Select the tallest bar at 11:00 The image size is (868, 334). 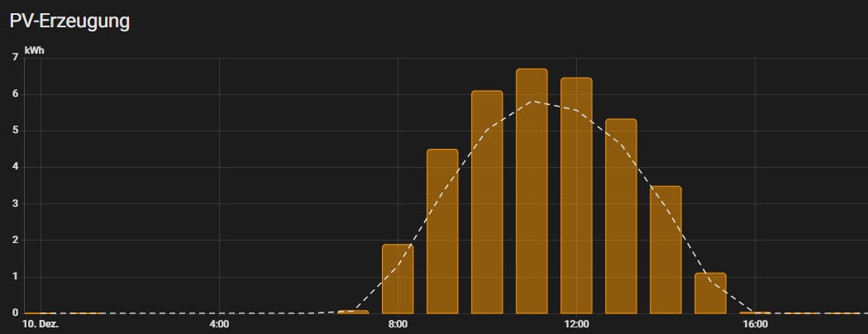tap(532, 191)
